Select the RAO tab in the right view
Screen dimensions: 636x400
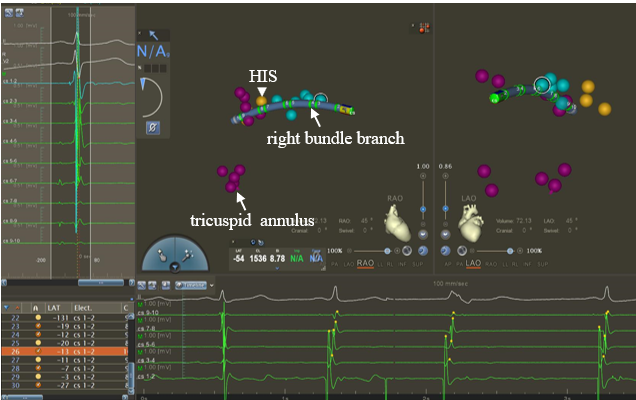click(x=491, y=264)
